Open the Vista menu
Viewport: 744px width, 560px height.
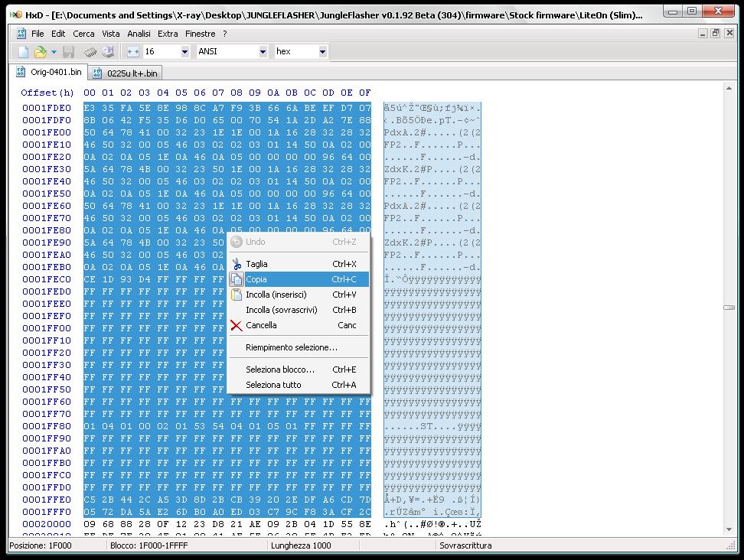tap(110, 34)
